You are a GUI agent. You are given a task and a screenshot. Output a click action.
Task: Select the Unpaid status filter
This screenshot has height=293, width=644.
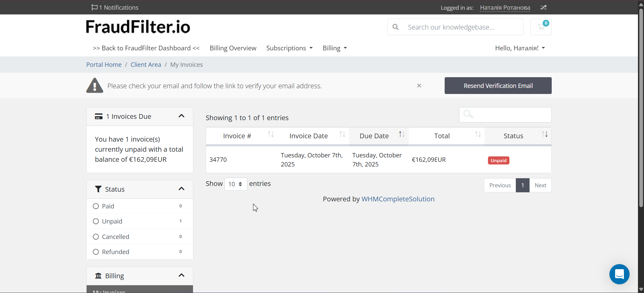[96, 221]
